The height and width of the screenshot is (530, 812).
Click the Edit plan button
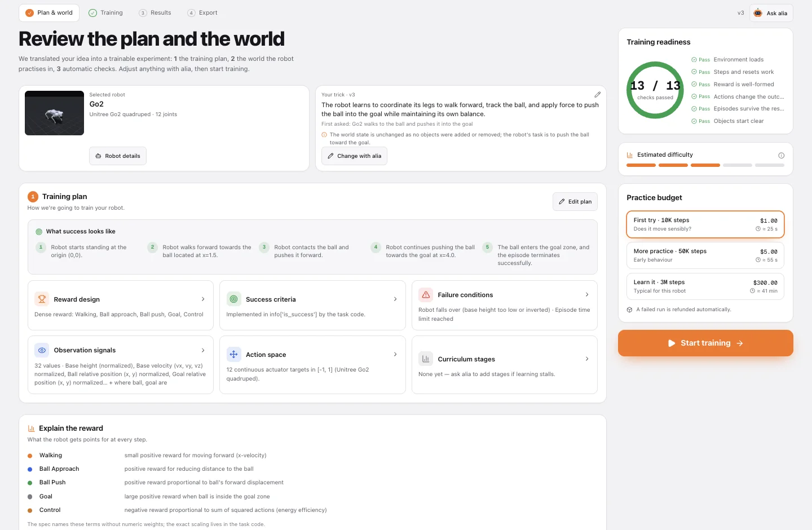click(575, 202)
